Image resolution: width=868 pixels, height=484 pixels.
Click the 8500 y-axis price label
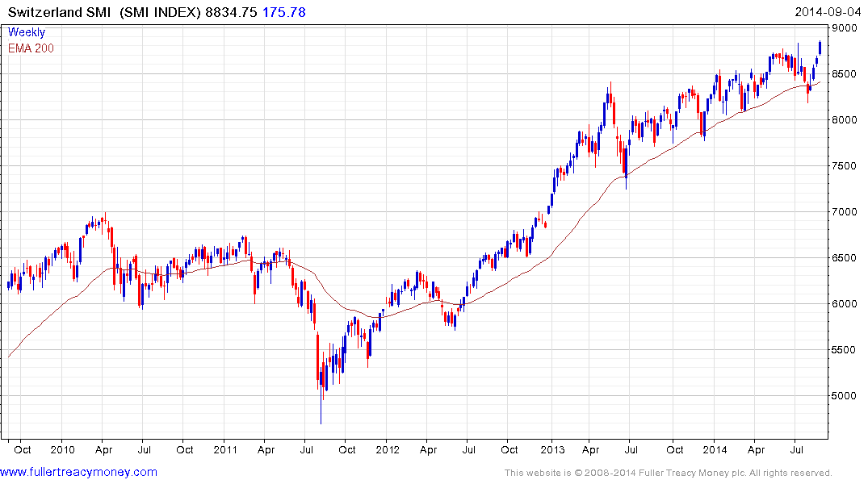845,73
